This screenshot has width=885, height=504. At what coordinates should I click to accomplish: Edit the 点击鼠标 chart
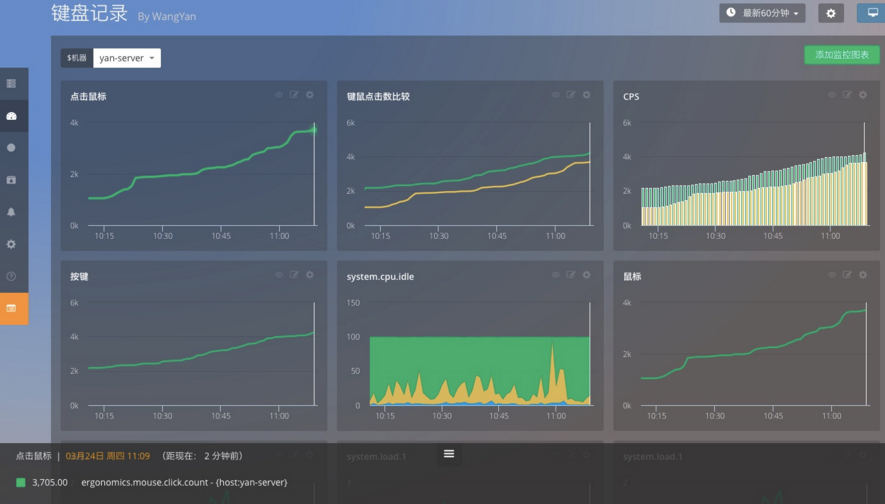[x=294, y=95]
